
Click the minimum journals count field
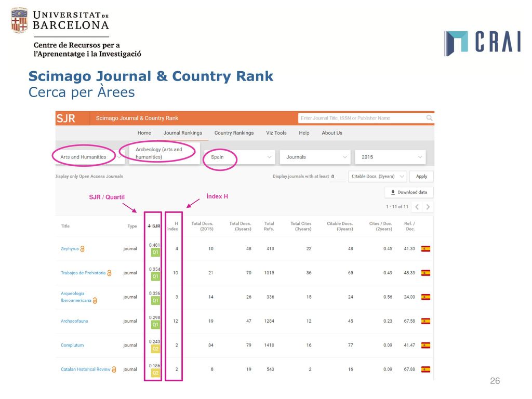[x=338, y=177]
